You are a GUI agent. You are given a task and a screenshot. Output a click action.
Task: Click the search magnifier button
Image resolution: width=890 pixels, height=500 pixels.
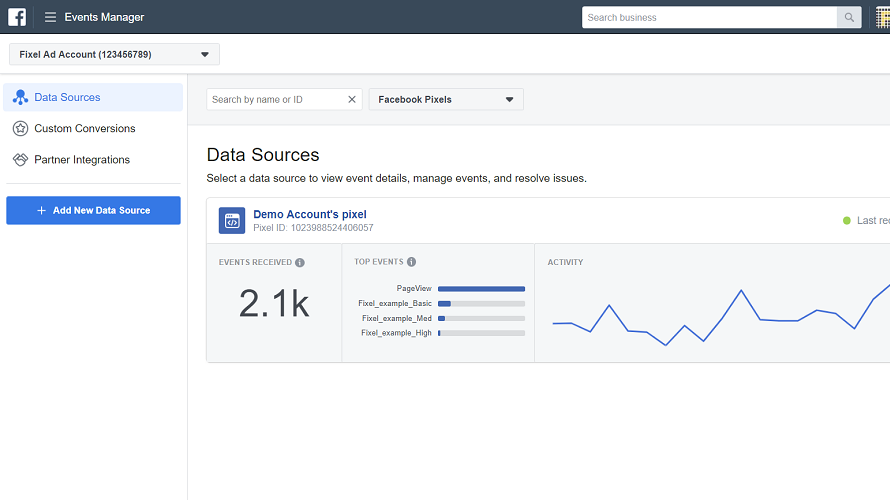[849, 17]
